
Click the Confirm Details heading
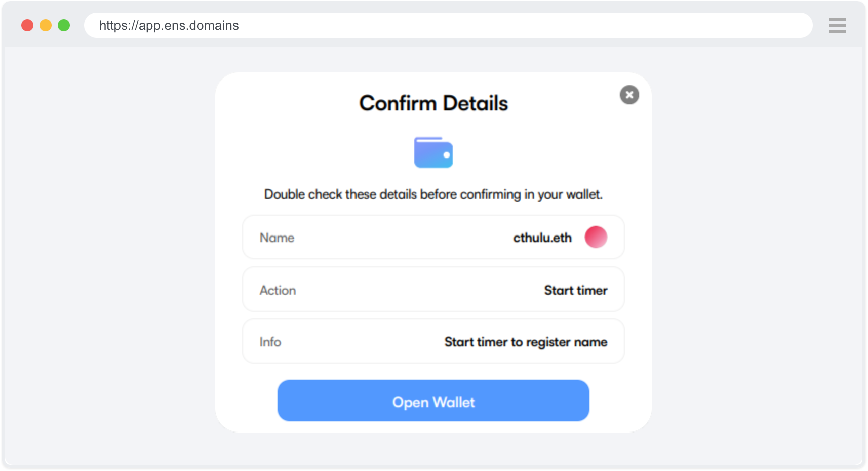coord(433,103)
